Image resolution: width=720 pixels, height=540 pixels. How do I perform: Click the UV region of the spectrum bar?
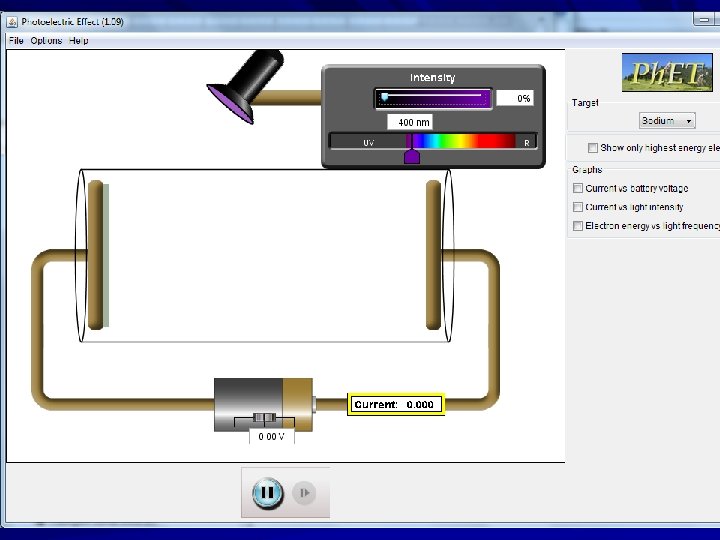pyautogui.click(x=368, y=141)
